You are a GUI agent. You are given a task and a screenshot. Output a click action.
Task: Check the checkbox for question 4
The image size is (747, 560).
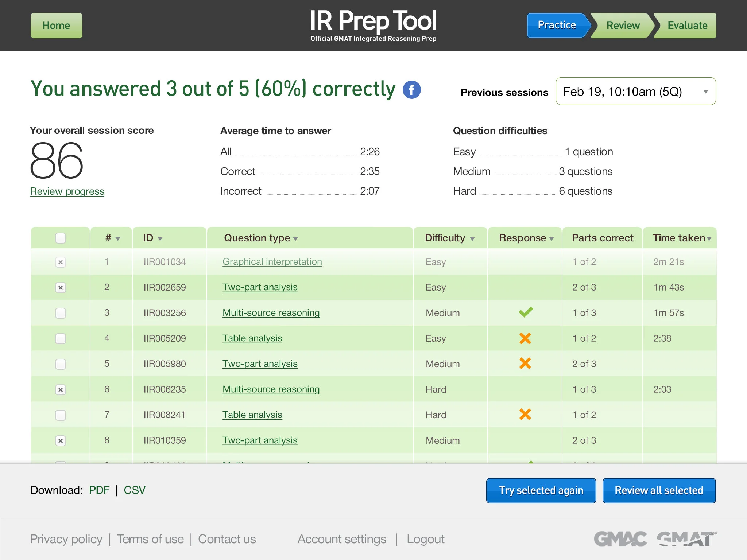pyautogui.click(x=61, y=339)
